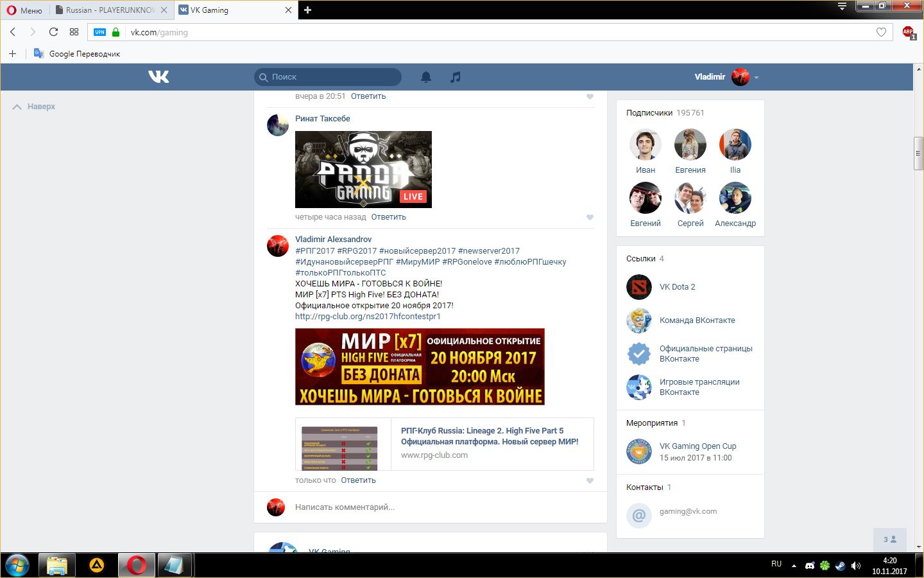Open subscriber Иван's profile
The image size is (924, 578).
(x=646, y=151)
